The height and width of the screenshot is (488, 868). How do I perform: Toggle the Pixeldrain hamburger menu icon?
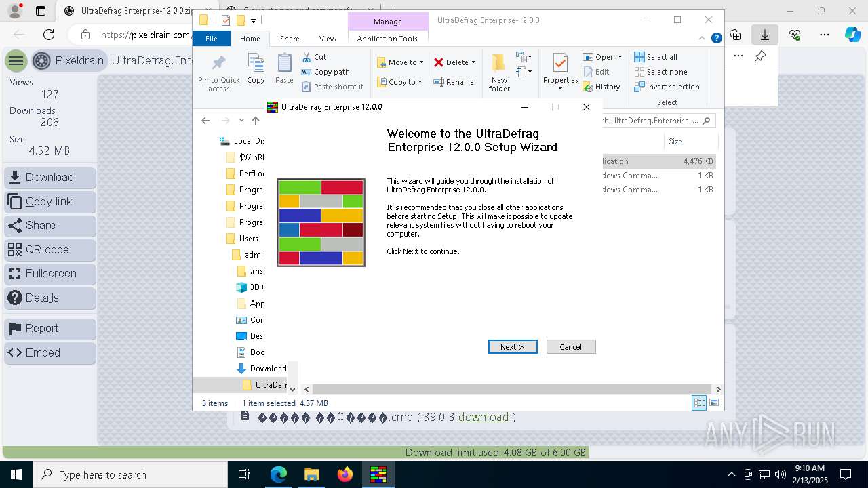coord(16,61)
